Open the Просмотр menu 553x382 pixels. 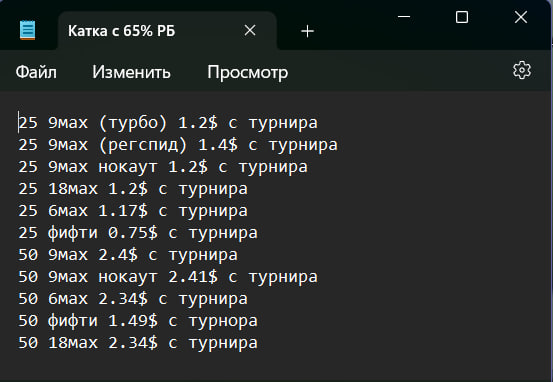(248, 72)
